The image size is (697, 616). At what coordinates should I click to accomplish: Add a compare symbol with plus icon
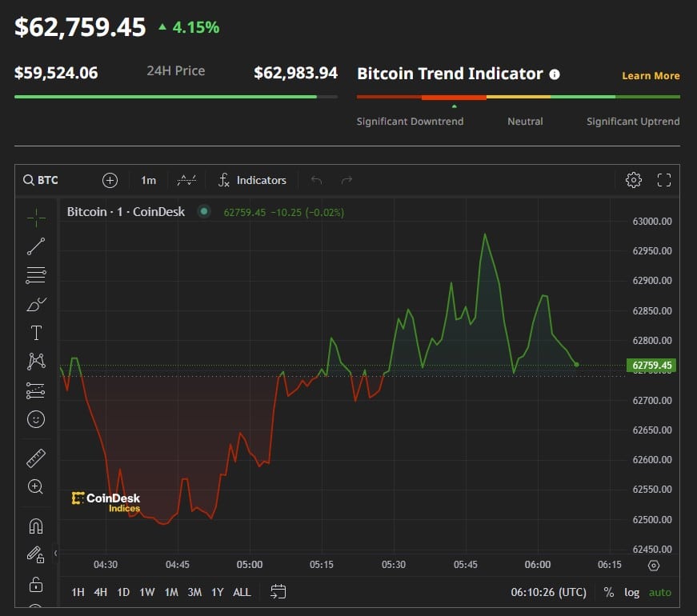[x=110, y=180]
